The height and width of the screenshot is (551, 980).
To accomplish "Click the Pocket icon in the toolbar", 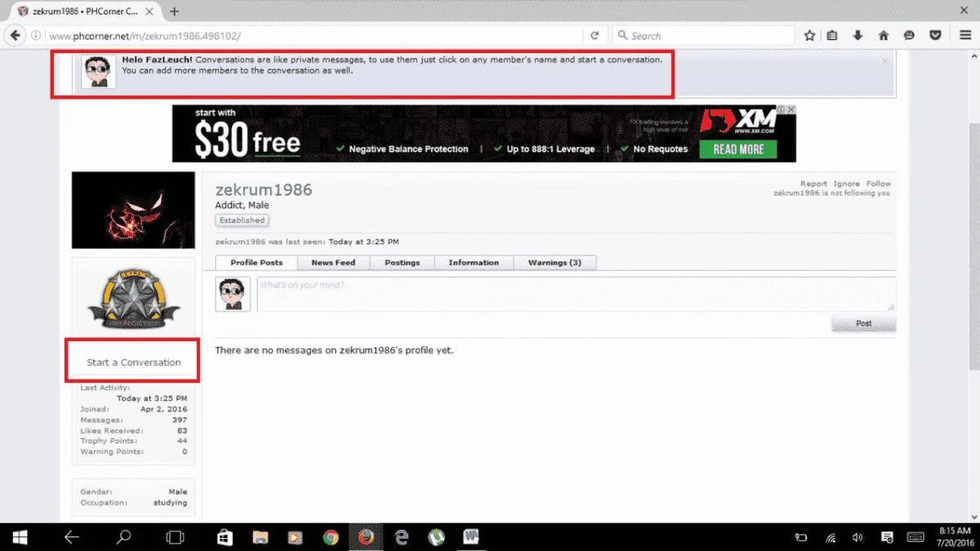I will click(x=936, y=35).
